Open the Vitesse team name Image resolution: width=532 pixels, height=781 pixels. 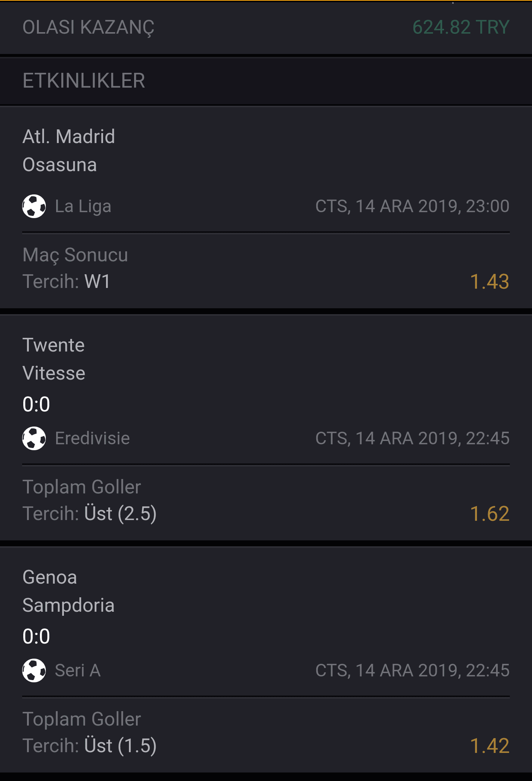click(54, 373)
